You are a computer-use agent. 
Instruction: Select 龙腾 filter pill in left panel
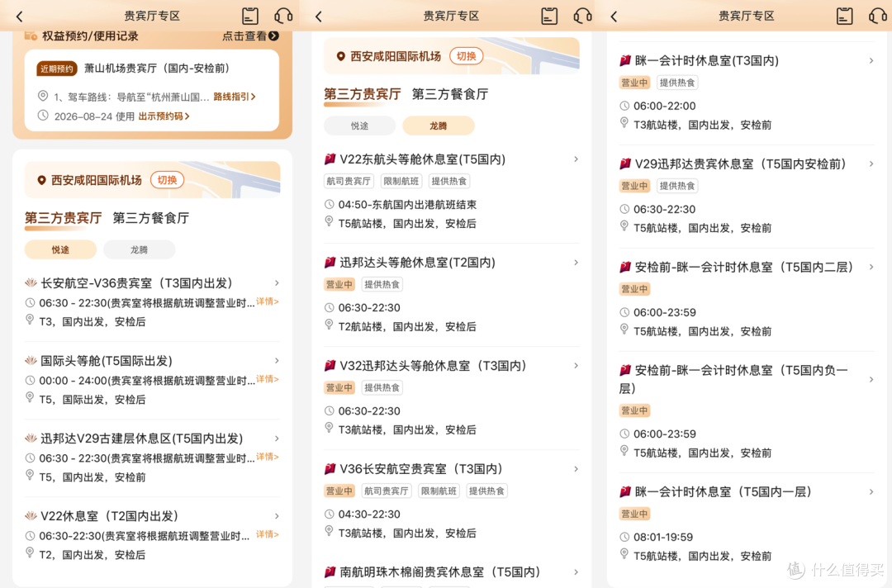pos(140,249)
